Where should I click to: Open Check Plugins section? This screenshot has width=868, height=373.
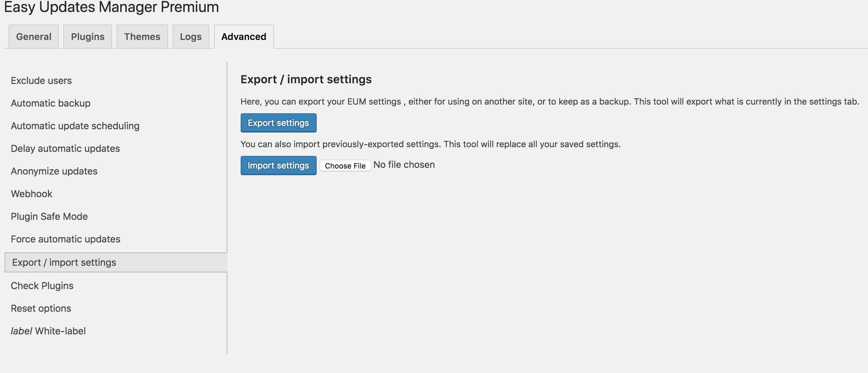[42, 286]
